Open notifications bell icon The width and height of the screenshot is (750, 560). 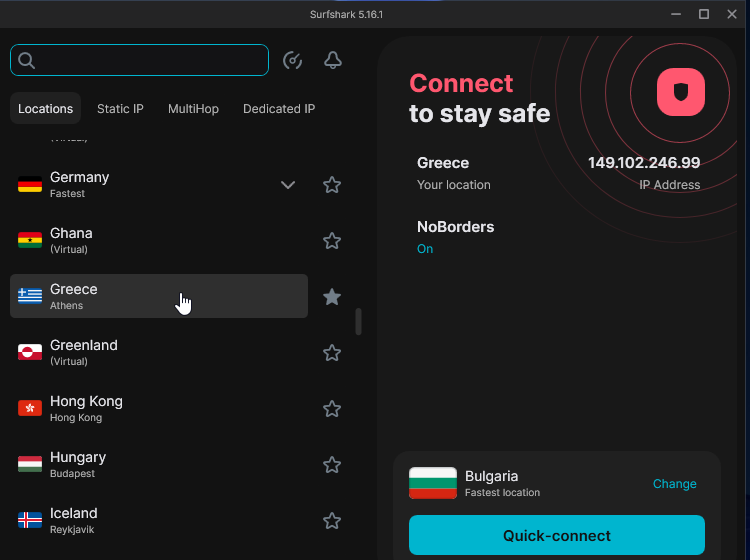coord(333,60)
